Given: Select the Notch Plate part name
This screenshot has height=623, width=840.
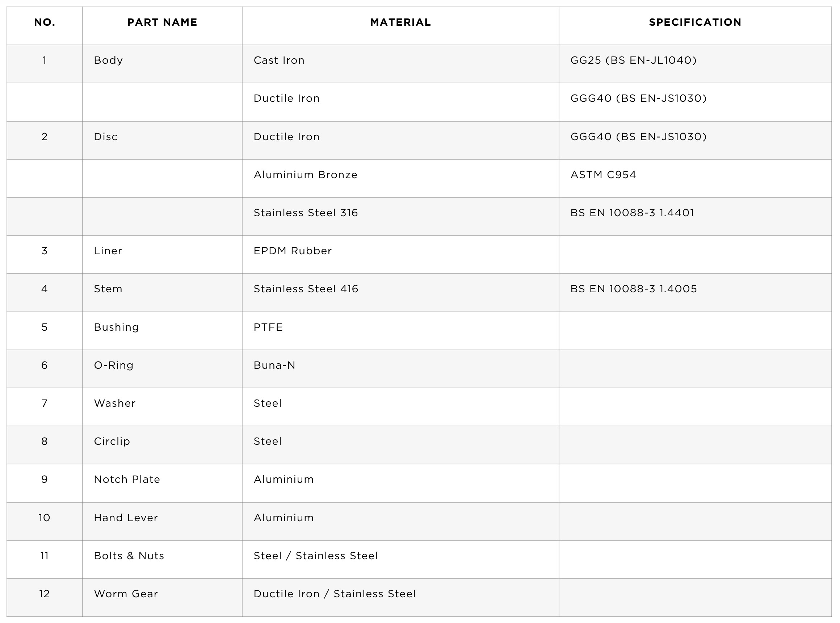Looking at the screenshot, I should coord(127,479).
